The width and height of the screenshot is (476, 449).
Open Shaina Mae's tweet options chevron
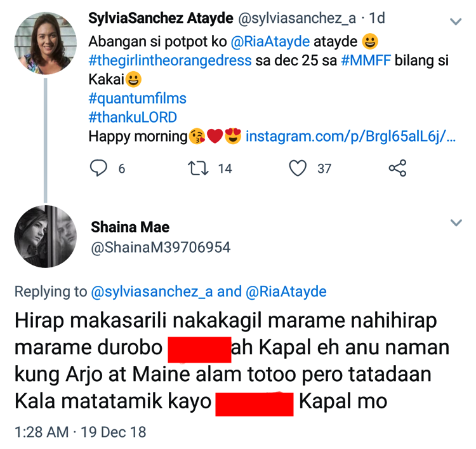[x=455, y=223]
